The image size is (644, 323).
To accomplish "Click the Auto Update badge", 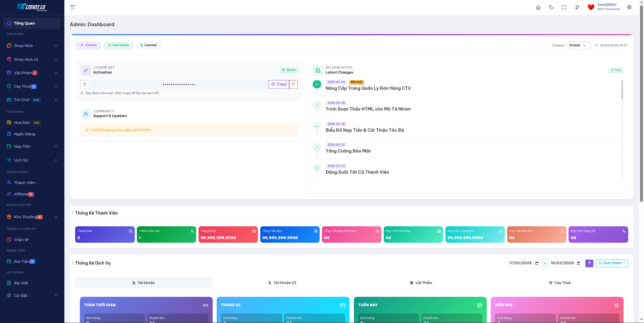I will (118, 45).
